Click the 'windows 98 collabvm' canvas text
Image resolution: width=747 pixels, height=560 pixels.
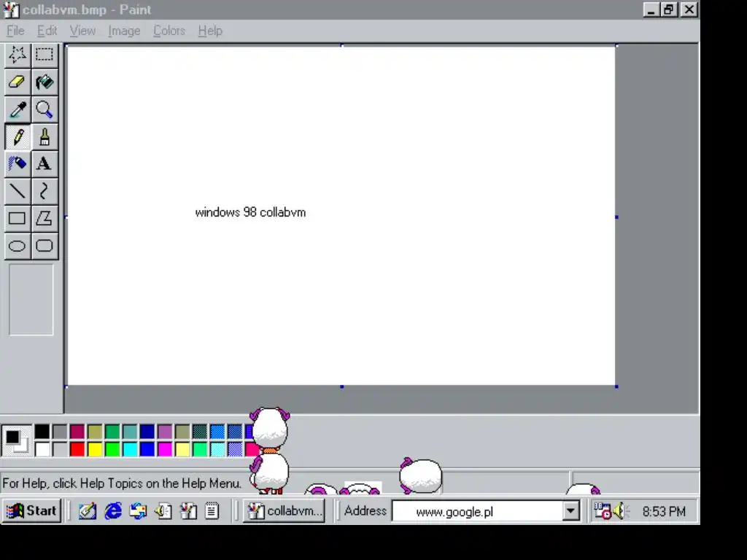251,212
